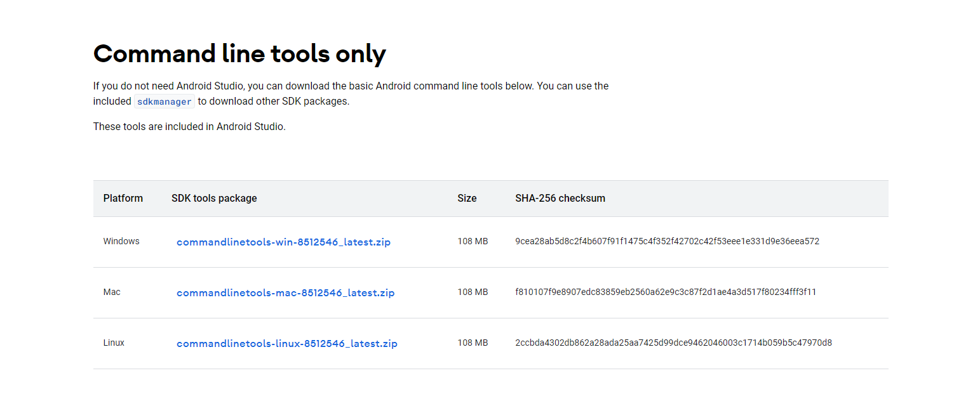Click the Mac platform cell
The image size is (980, 406).
click(112, 292)
